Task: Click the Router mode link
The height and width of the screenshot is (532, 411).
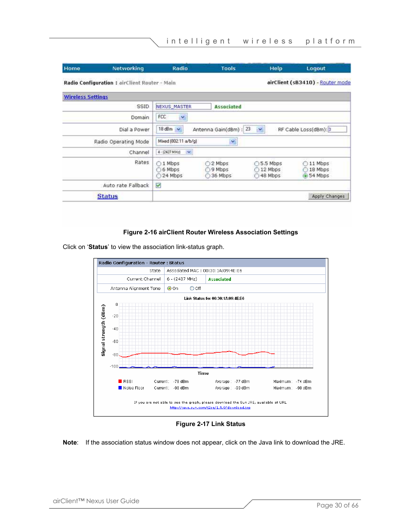Action: [x=335, y=83]
